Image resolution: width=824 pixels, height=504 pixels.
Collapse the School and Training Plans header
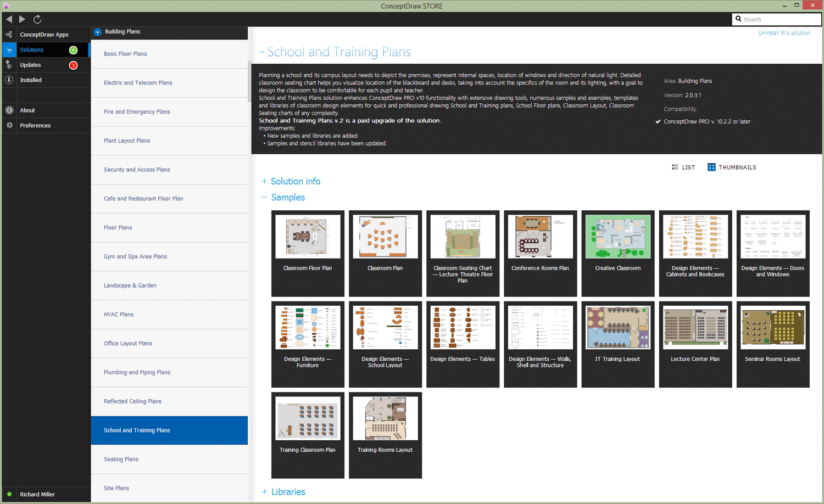pyautogui.click(x=262, y=52)
